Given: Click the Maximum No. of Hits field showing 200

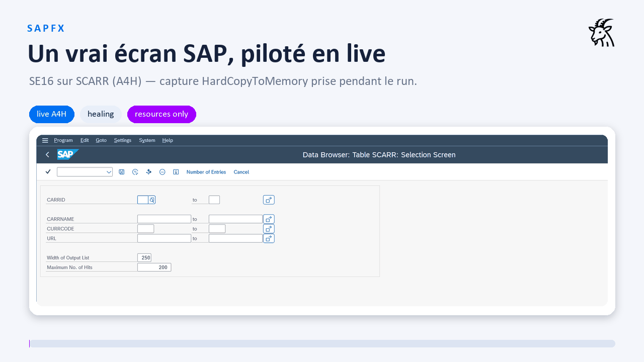Looking at the screenshot, I should click(154, 267).
